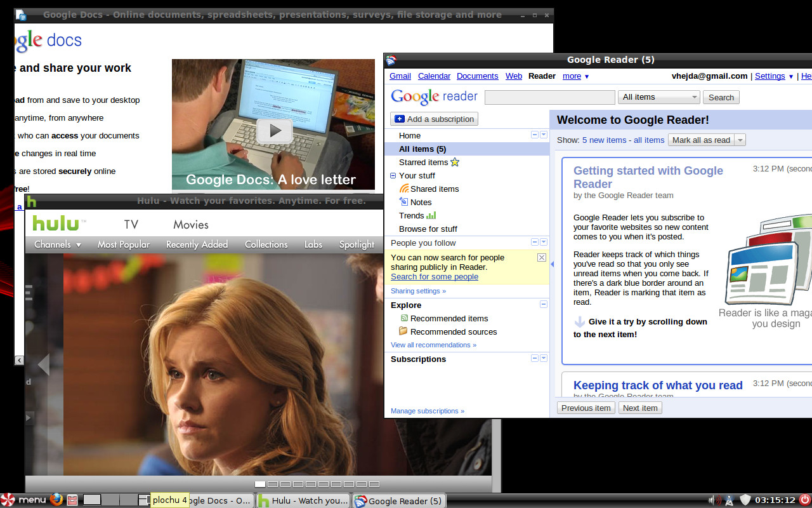Open Hulu Recently Added menu
Viewport: 812px width, 508px height.
(197, 244)
